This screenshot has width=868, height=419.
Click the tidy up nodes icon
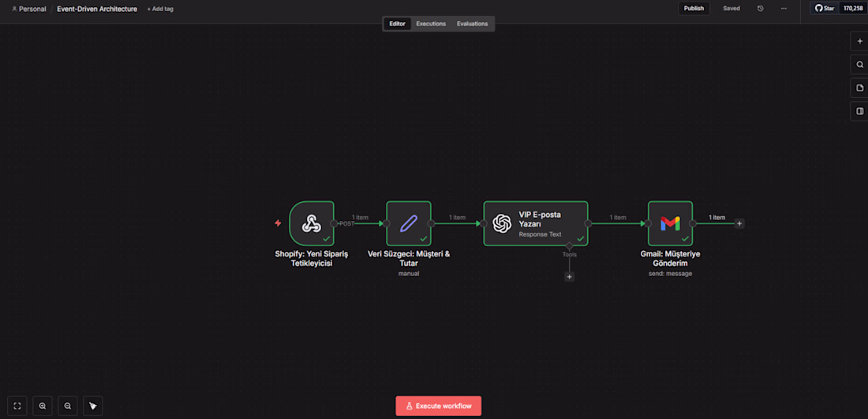pos(93,406)
